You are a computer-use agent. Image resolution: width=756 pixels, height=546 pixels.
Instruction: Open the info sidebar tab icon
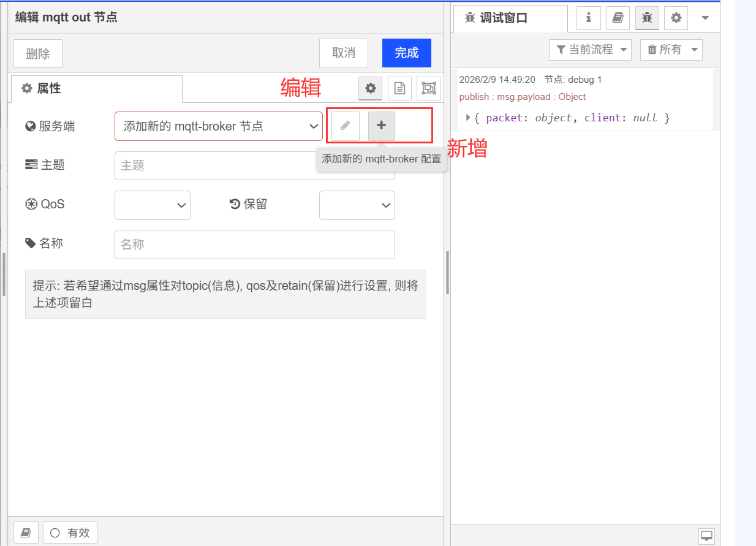pyautogui.click(x=589, y=18)
